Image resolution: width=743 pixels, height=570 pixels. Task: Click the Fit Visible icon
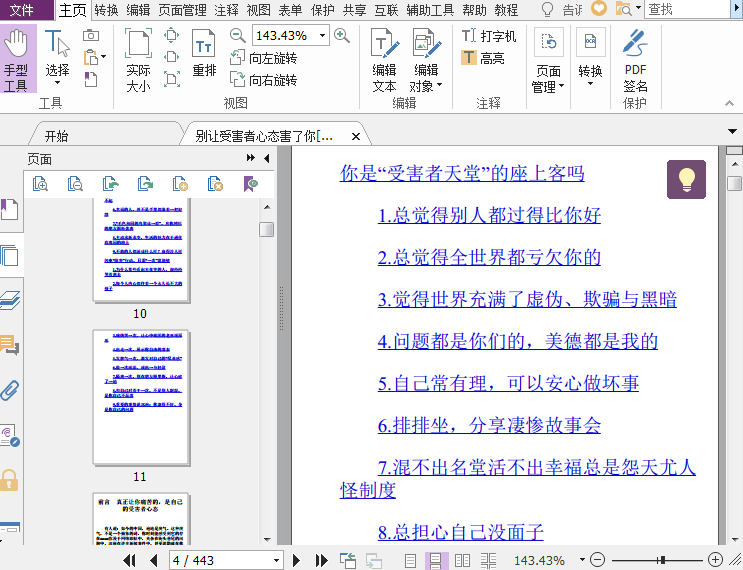(172, 79)
